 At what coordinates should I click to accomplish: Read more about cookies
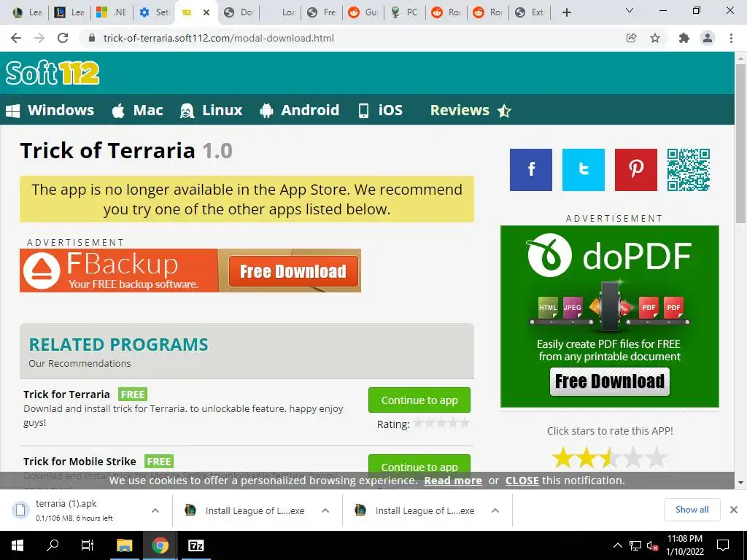[453, 481]
